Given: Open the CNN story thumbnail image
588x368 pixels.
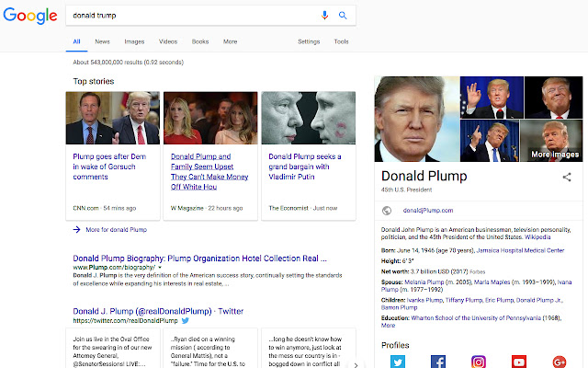Looking at the screenshot, I should (113, 118).
